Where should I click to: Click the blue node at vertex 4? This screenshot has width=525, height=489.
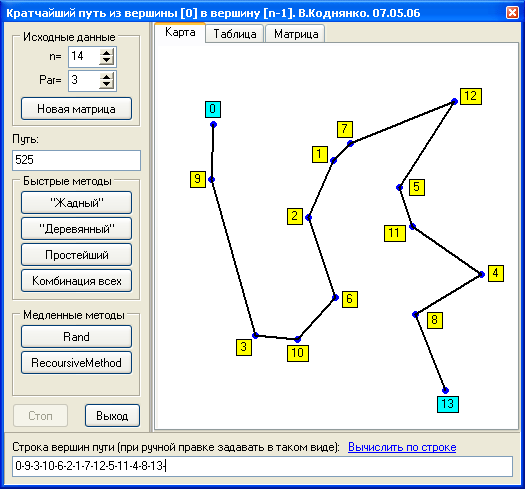pyautogui.click(x=481, y=274)
